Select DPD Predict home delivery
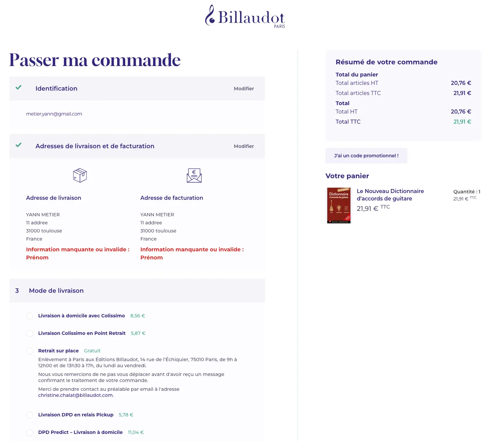This screenshot has width=504, height=441. tap(30, 432)
